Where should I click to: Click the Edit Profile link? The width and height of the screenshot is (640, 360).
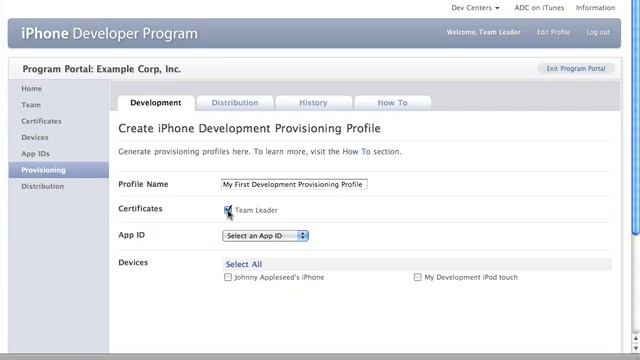553,32
